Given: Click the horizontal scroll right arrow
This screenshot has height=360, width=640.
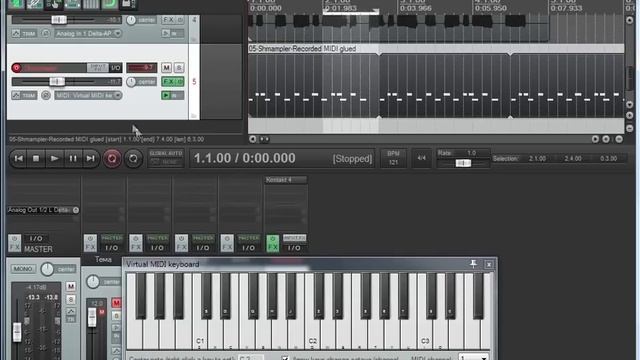Looking at the screenshot, I should [x=595, y=139].
